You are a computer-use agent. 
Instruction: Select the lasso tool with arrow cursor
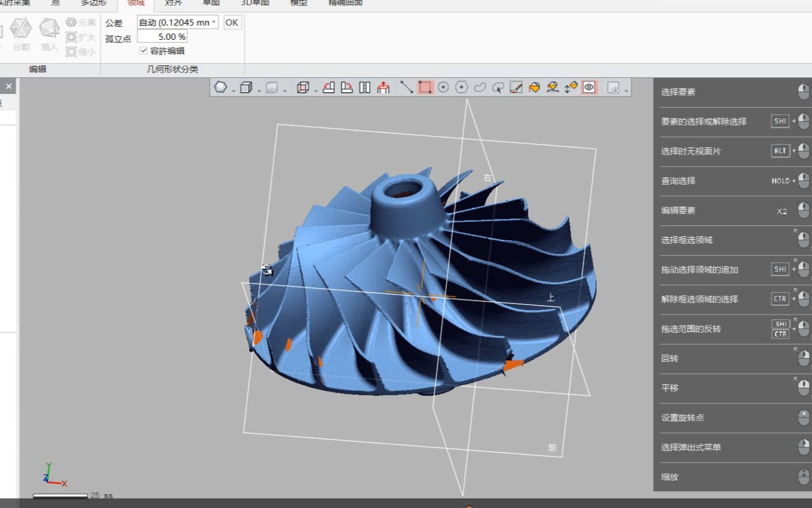(x=498, y=87)
